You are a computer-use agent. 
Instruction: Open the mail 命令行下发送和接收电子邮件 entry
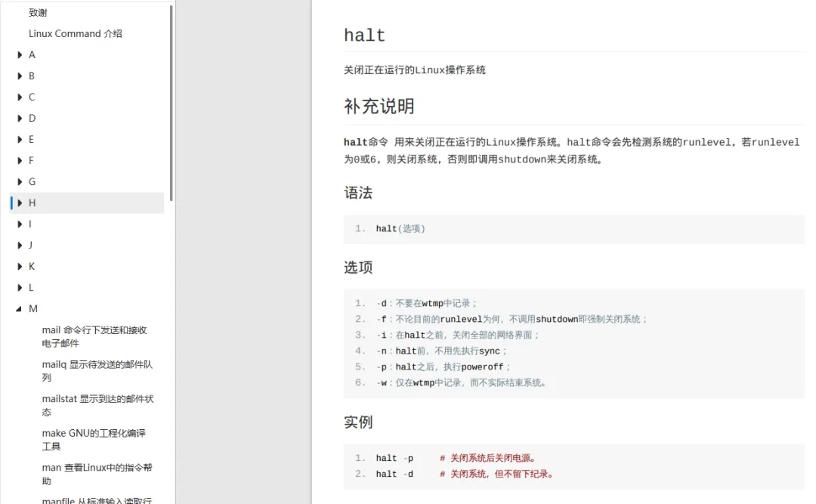[94, 336]
